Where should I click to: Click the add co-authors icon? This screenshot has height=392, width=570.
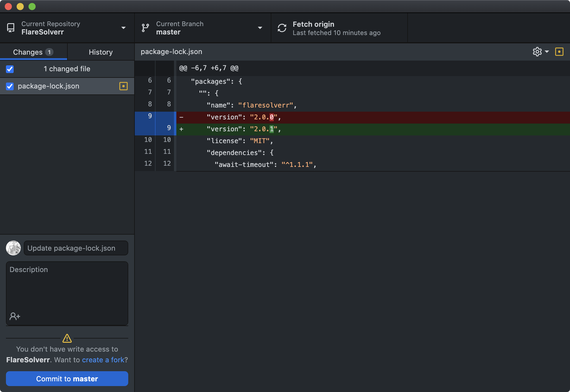pyautogui.click(x=15, y=316)
